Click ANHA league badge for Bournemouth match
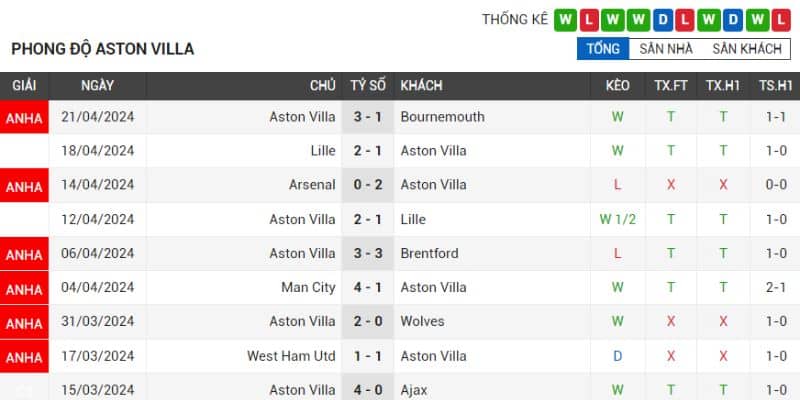This screenshot has height=400, width=800. pyautogui.click(x=24, y=118)
